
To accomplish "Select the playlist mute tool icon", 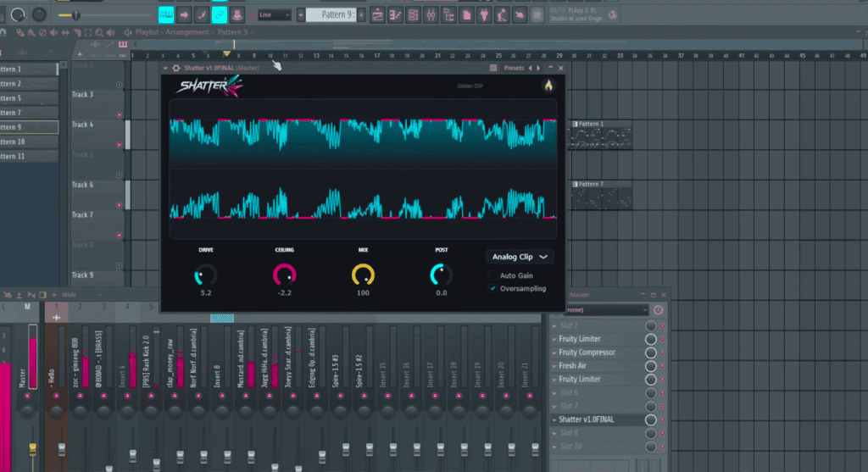I will (53, 33).
